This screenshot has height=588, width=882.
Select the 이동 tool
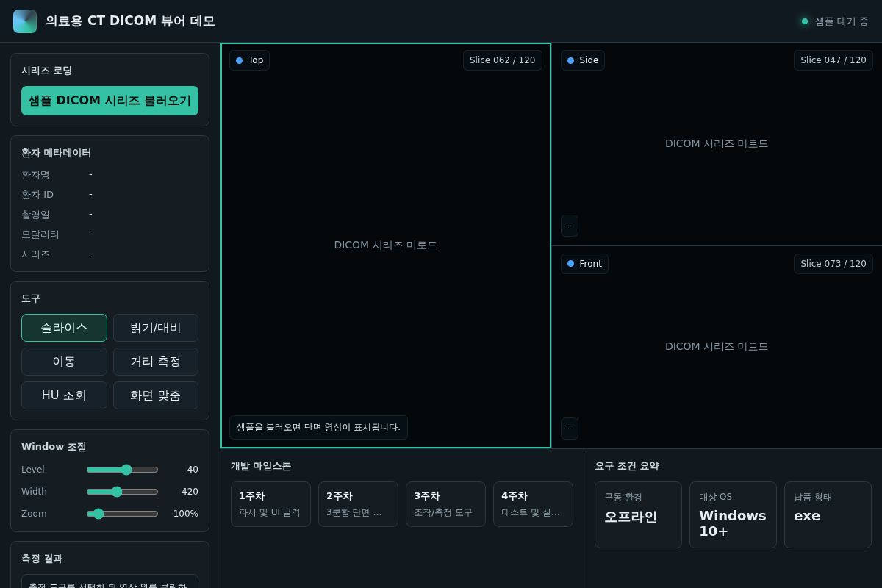tap(64, 362)
